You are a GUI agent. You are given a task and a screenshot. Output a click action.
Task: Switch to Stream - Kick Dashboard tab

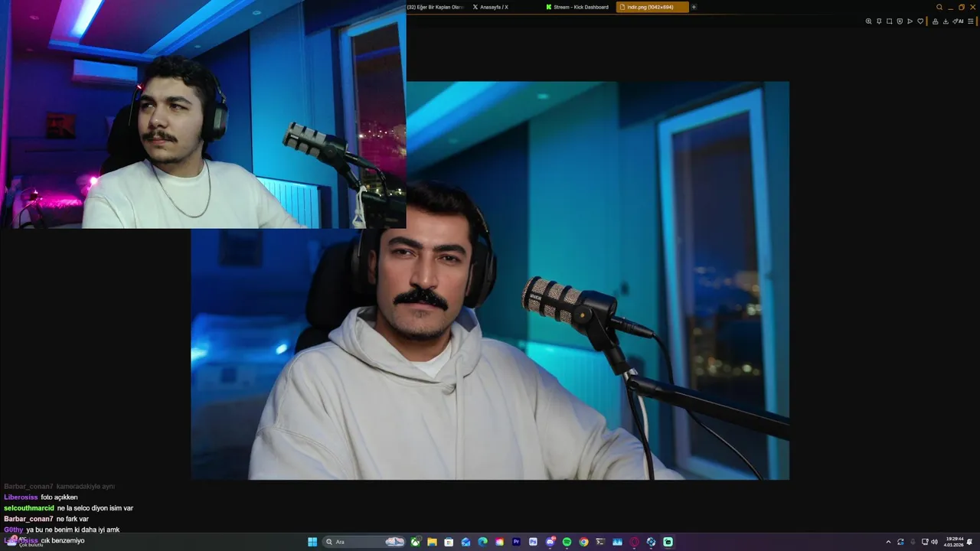[x=579, y=7]
